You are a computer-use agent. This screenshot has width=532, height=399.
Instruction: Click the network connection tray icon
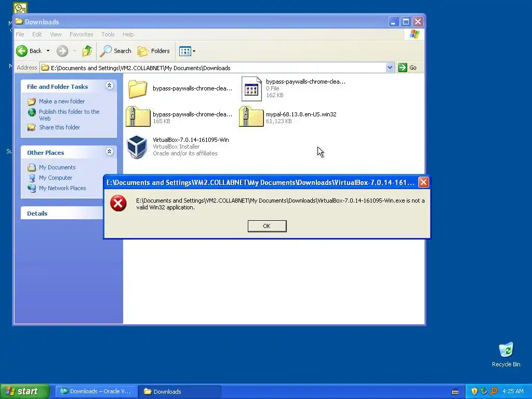484,391
